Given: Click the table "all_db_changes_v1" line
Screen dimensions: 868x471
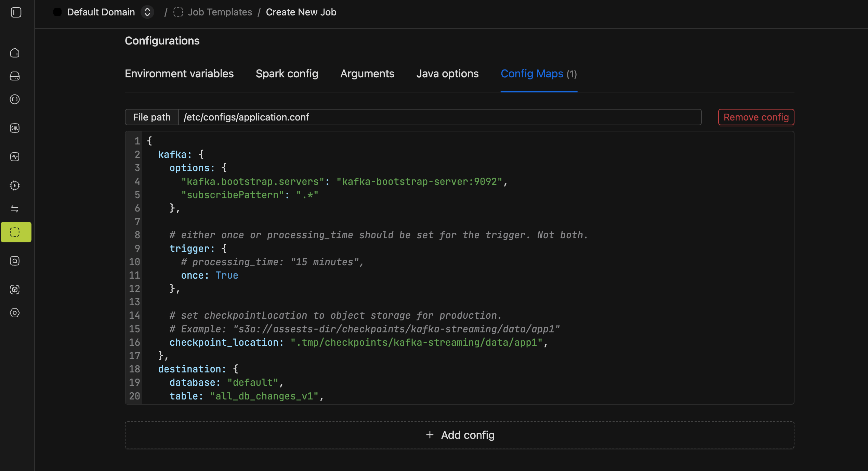Looking at the screenshot, I should [x=247, y=396].
